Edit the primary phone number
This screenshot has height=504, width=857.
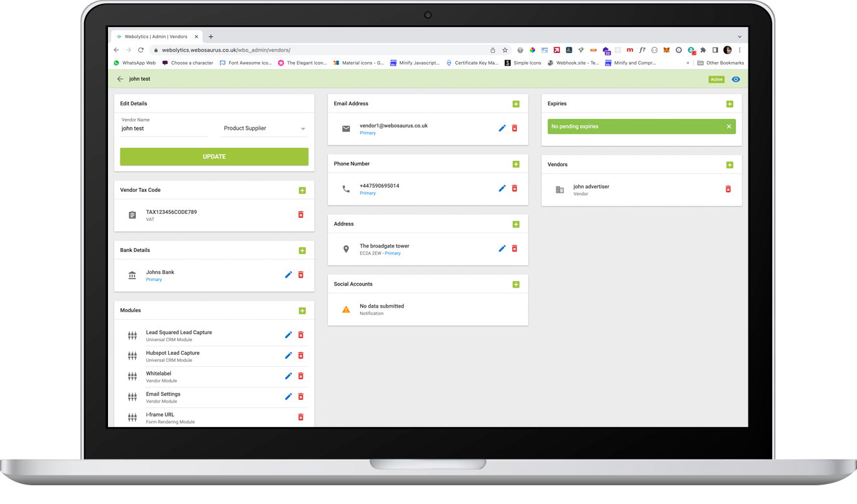[x=501, y=188]
